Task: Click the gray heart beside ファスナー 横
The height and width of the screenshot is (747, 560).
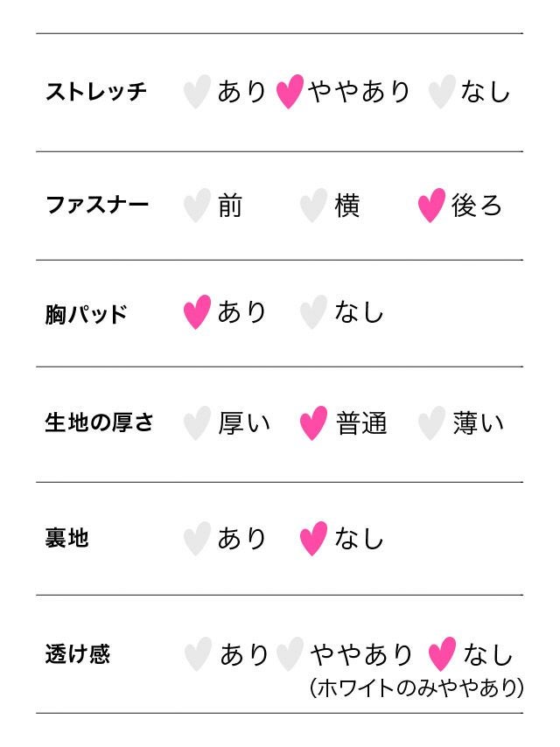Action: click(x=313, y=206)
